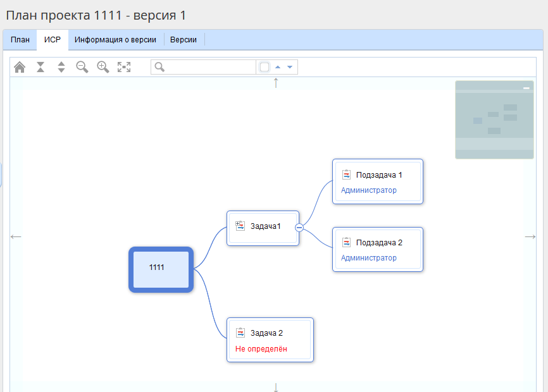The image size is (548, 392).
Task: Click the expand all nodes icon
Action: tap(61, 67)
